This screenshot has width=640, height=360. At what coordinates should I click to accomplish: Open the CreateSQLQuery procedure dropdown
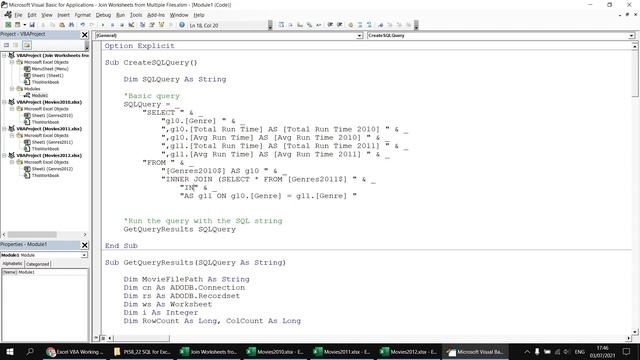[x=631, y=36]
